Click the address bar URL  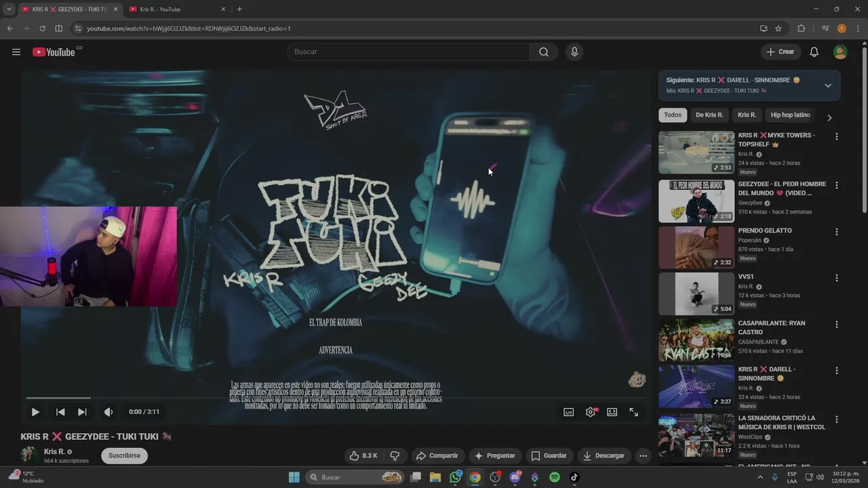click(189, 28)
